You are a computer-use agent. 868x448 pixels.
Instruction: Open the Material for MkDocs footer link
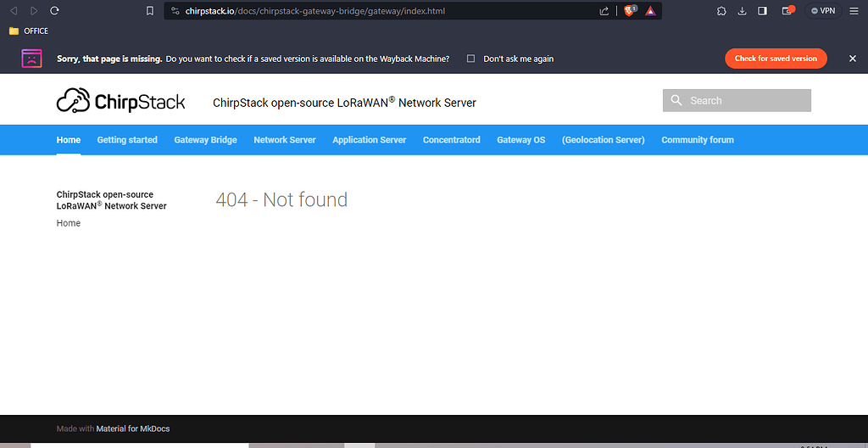pos(132,428)
